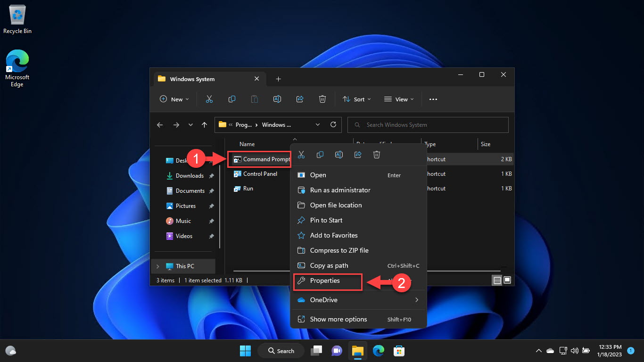Open the View dropdown menu
The width and height of the screenshot is (644, 362).
[x=399, y=99]
